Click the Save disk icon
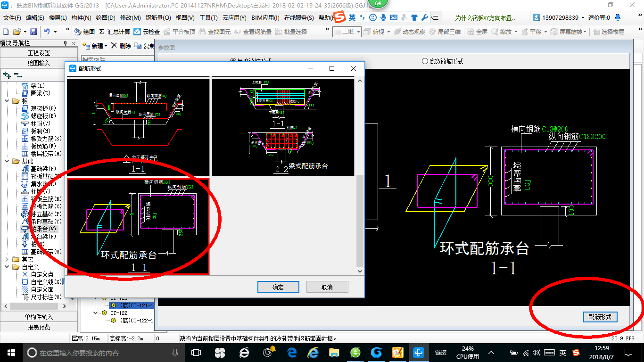 (33, 32)
